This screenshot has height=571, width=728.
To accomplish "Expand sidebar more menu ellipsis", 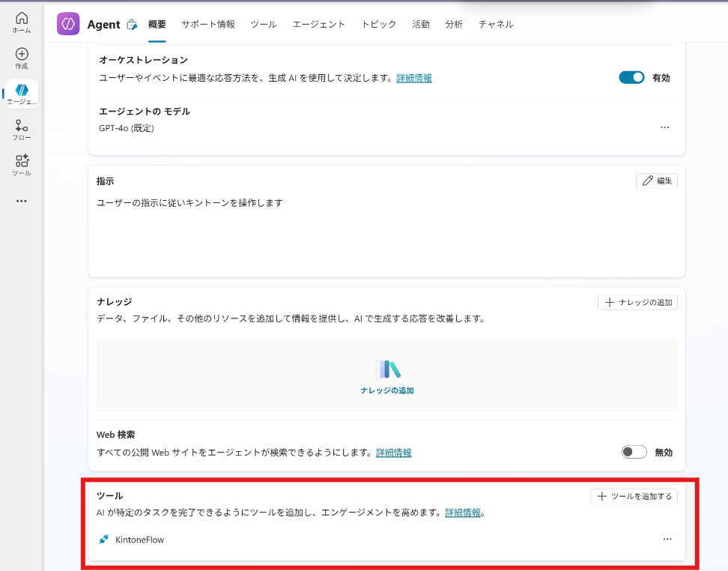I will click(x=22, y=201).
